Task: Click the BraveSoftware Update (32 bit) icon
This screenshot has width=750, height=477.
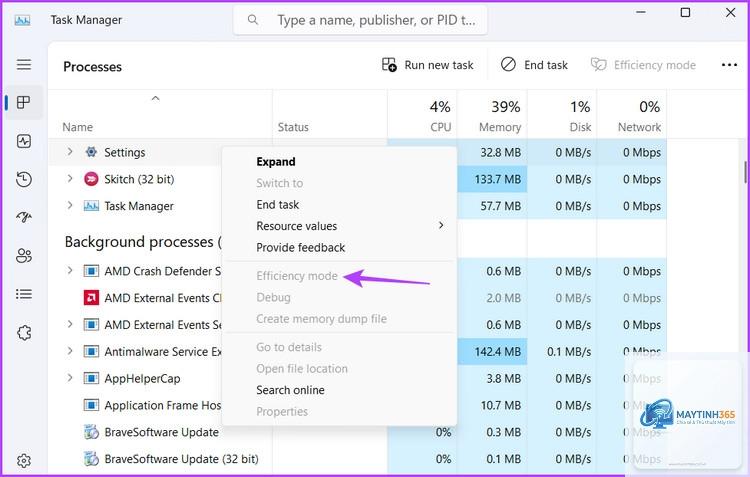Action: tap(91, 458)
